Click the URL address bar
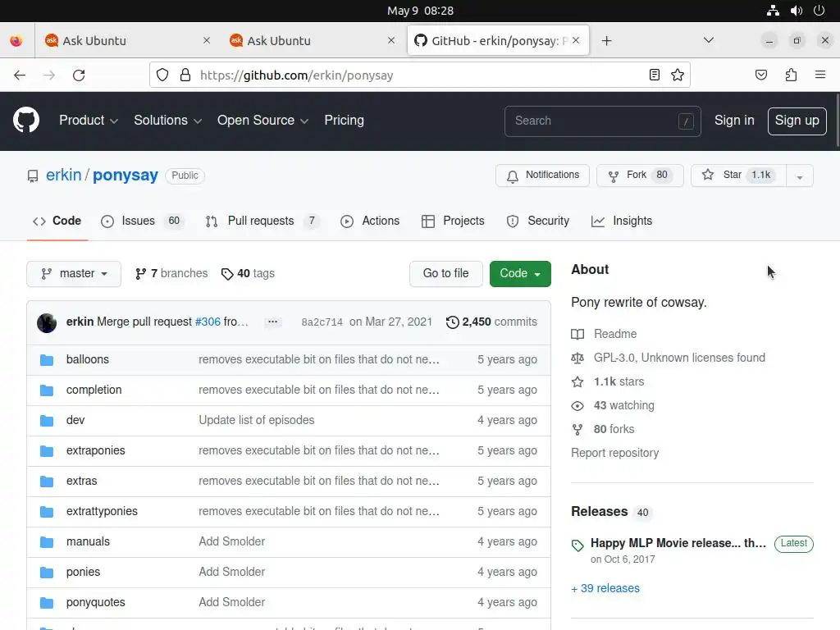 [420, 75]
